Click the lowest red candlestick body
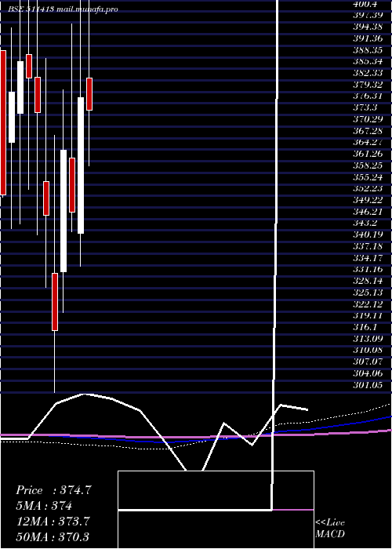Screen dimensions: 392x549 click(x=55, y=302)
